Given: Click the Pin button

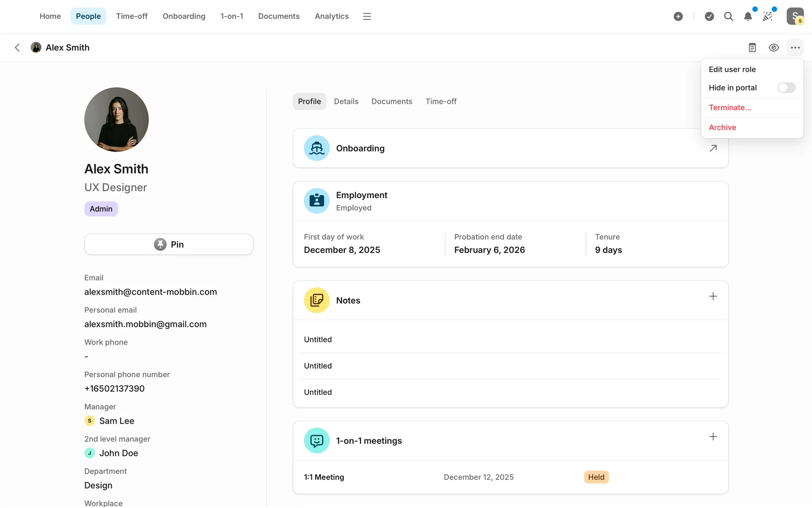Looking at the screenshot, I should (x=169, y=244).
